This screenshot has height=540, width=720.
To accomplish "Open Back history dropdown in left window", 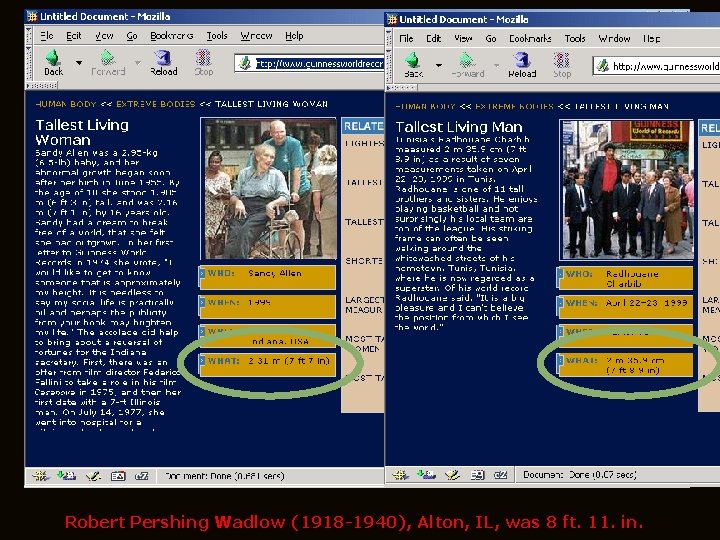I will click(79, 62).
